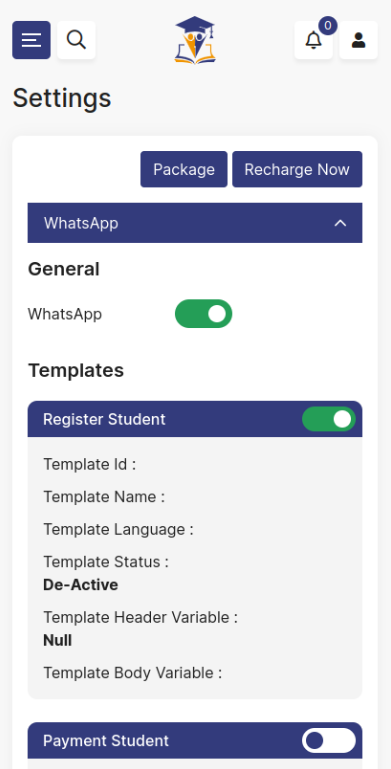Click the WhatsApp accordion header label
This screenshot has height=769, width=391.
click(x=81, y=223)
